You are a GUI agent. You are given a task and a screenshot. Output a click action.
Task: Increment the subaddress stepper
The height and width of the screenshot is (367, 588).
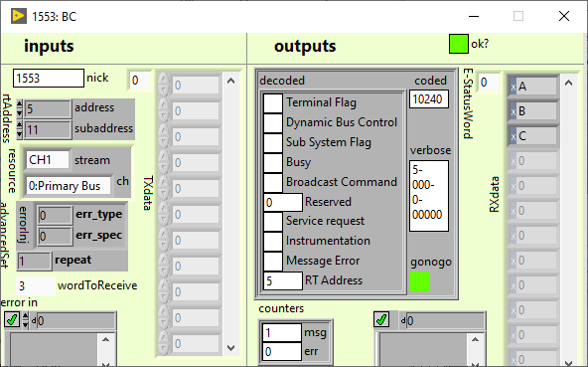click(x=20, y=125)
